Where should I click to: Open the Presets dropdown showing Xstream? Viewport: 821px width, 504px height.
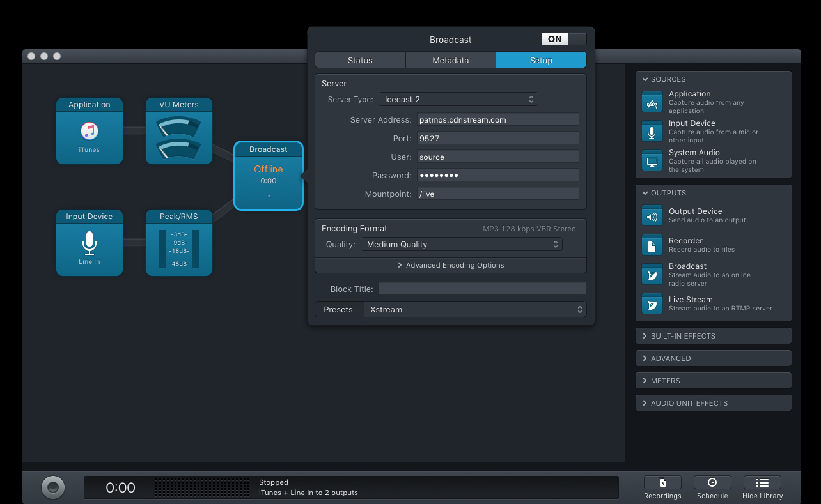coord(475,309)
